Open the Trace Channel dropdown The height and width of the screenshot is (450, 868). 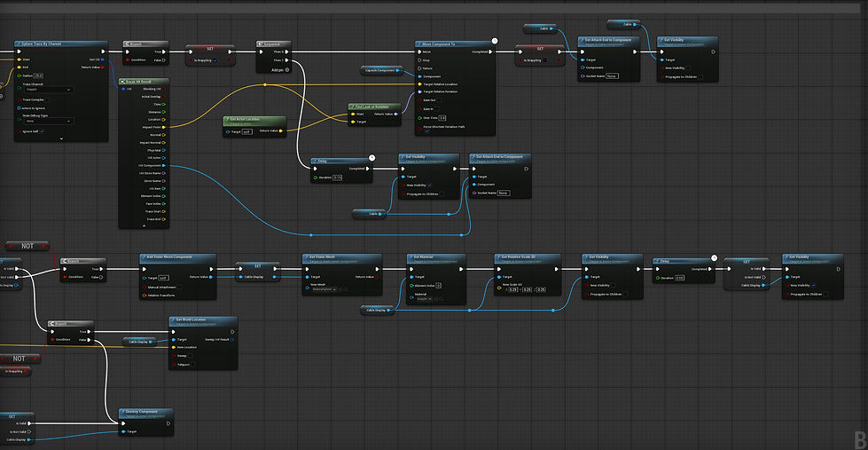[48, 90]
